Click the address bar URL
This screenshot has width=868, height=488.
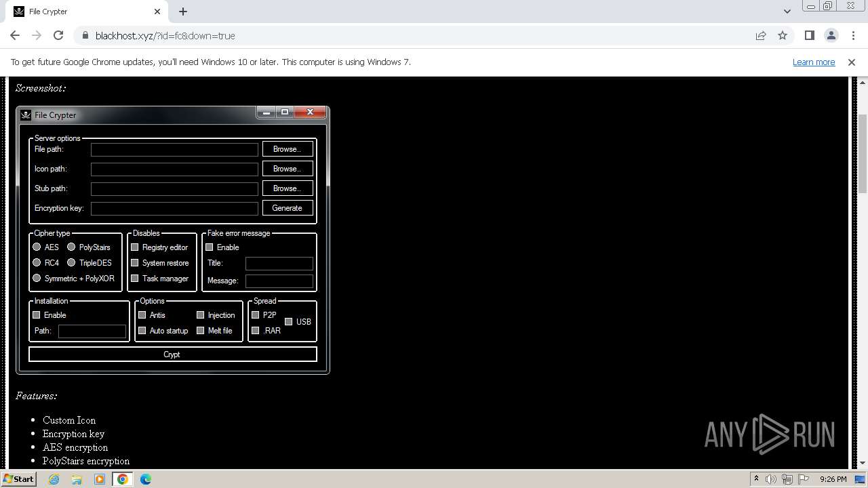tap(165, 35)
